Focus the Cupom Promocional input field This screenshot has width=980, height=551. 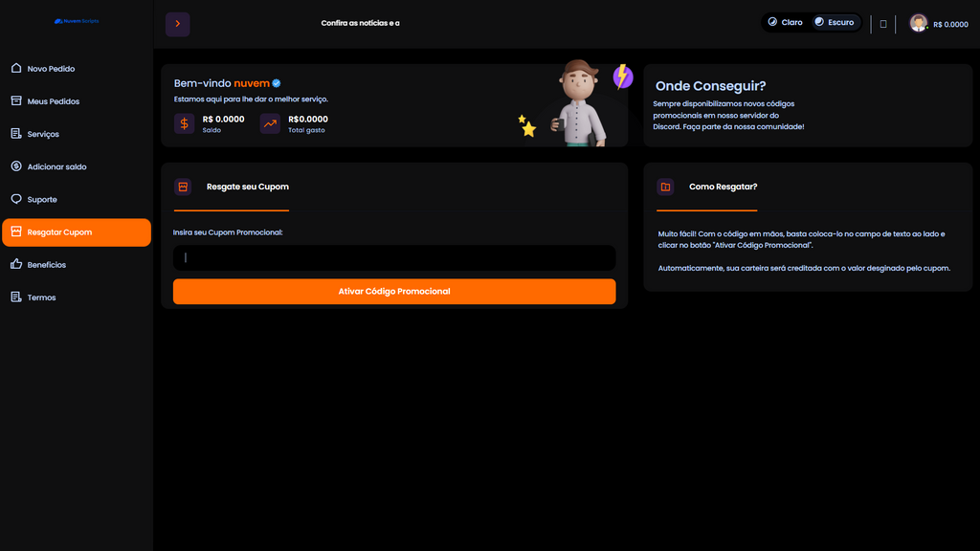point(394,257)
